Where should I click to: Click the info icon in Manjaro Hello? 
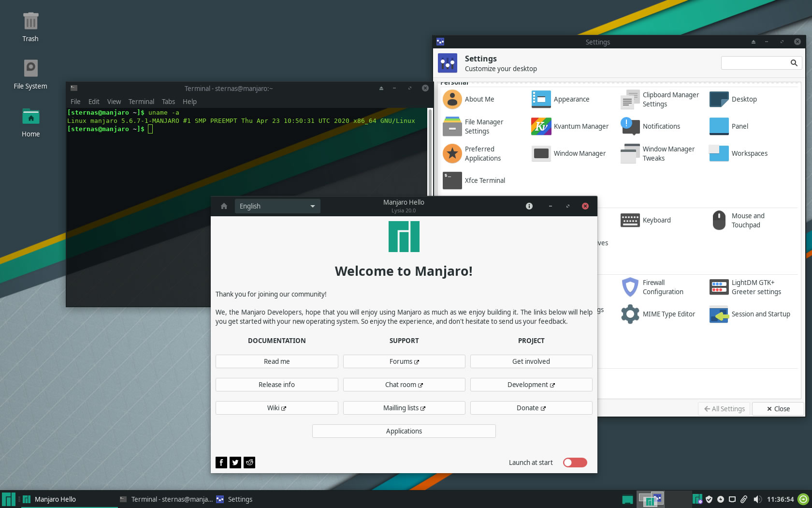529,206
